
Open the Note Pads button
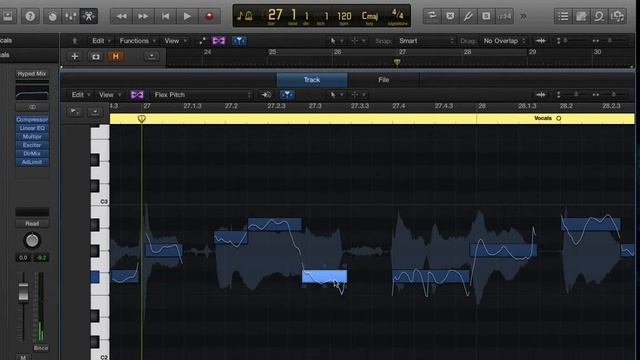coord(581,16)
